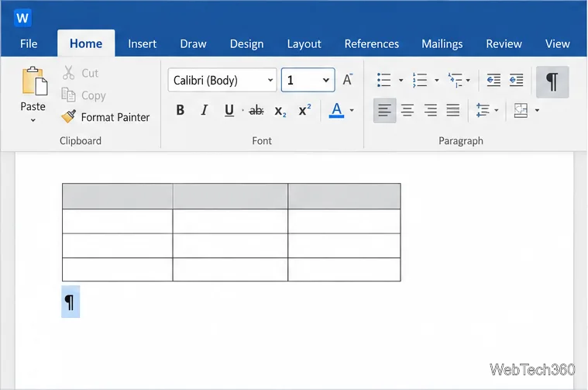Viewport: 588px width, 390px height.
Task: Open the Design tab
Action: pos(247,44)
